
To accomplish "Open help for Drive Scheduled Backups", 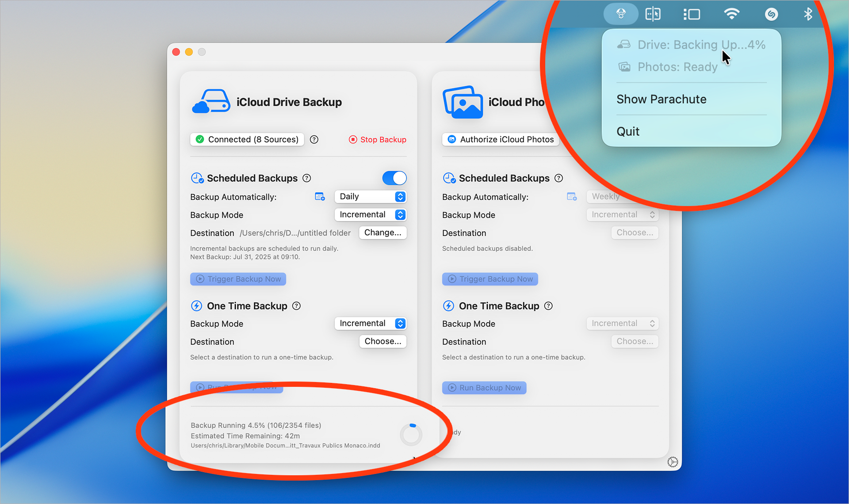I will pyautogui.click(x=306, y=178).
